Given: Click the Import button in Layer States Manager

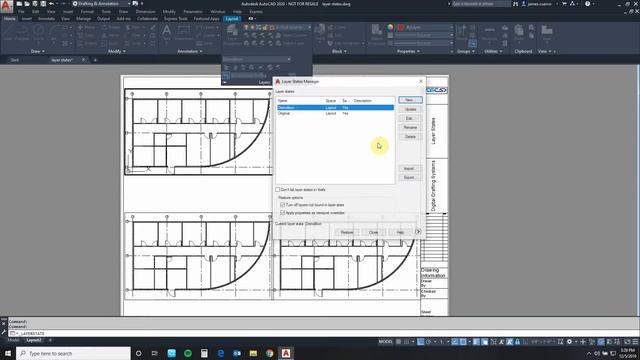Looking at the screenshot, I should pyautogui.click(x=409, y=169).
